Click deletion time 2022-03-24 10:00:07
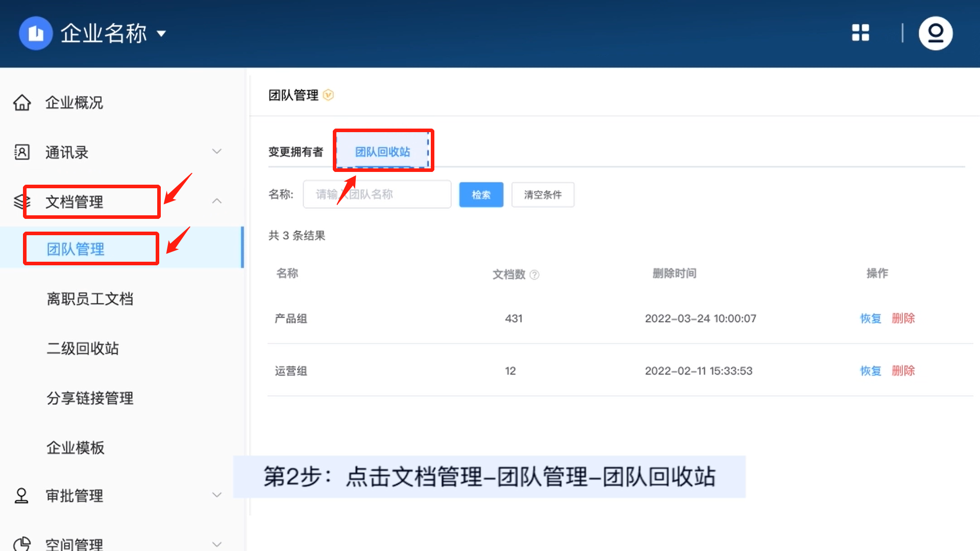This screenshot has height=551, width=980. tap(700, 318)
